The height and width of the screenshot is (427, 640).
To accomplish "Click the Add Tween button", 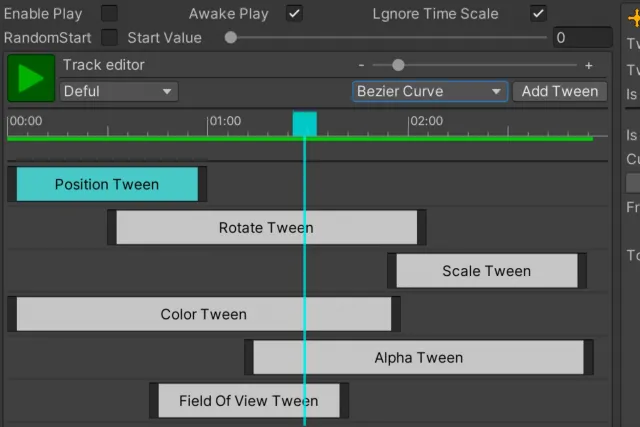I will pos(560,91).
